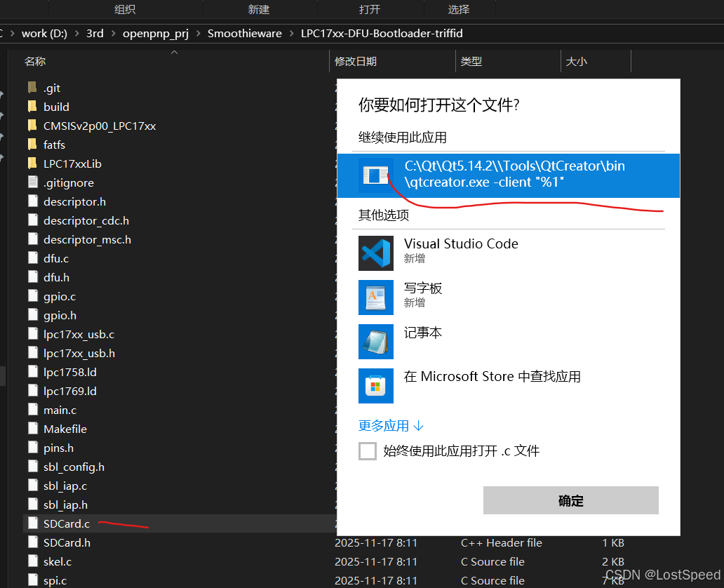Viewport: 724px width, 588px height.
Task: Click the SDCard.h file icon
Action: click(33, 542)
